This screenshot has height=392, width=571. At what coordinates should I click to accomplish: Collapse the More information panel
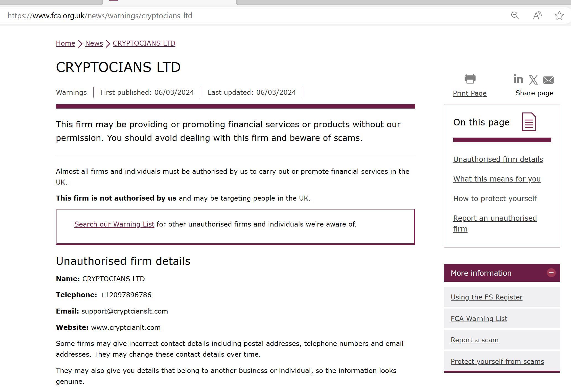click(x=551, y=273)
